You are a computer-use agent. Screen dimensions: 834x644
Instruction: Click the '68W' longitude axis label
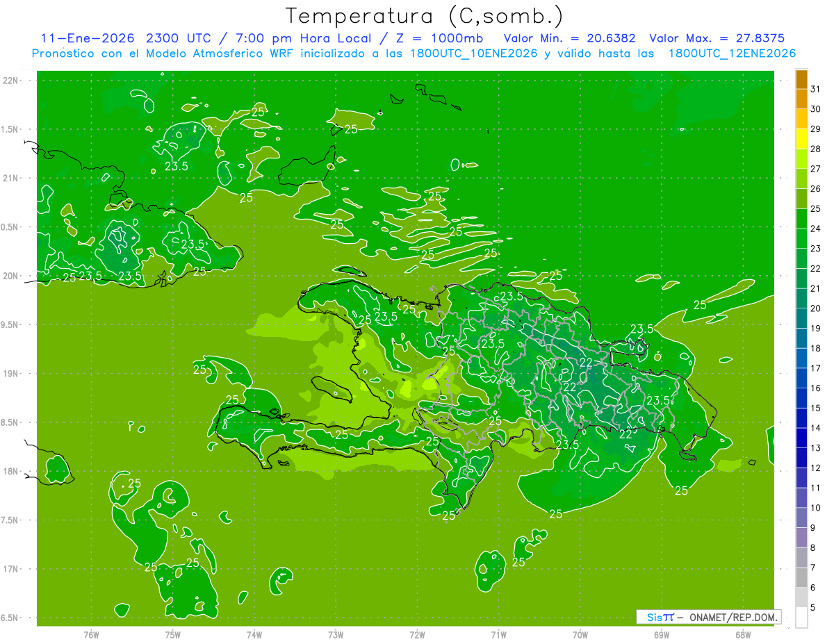pos(743,635)
